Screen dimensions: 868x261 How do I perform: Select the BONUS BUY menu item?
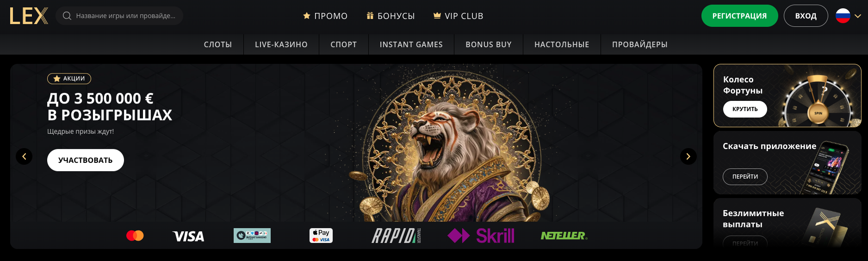[x=489, y=44]
